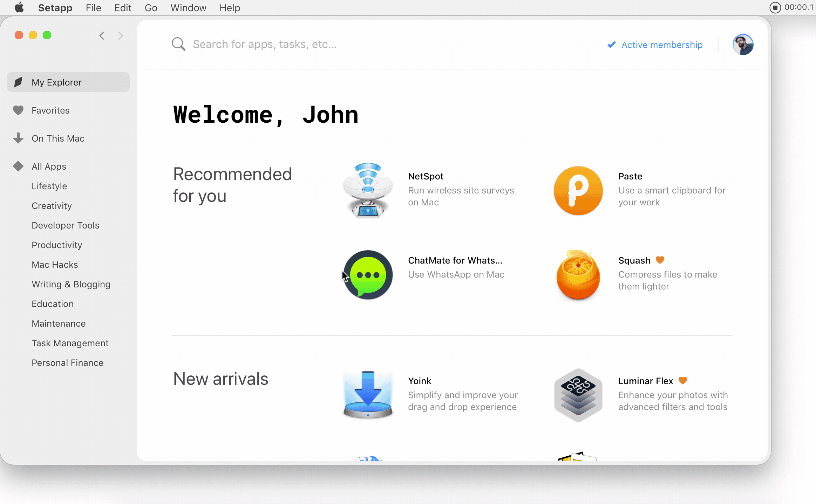The height and width of the screenshot is (504, 816).
Task: Click the back navigation arrow
Action: coord(102,35)
